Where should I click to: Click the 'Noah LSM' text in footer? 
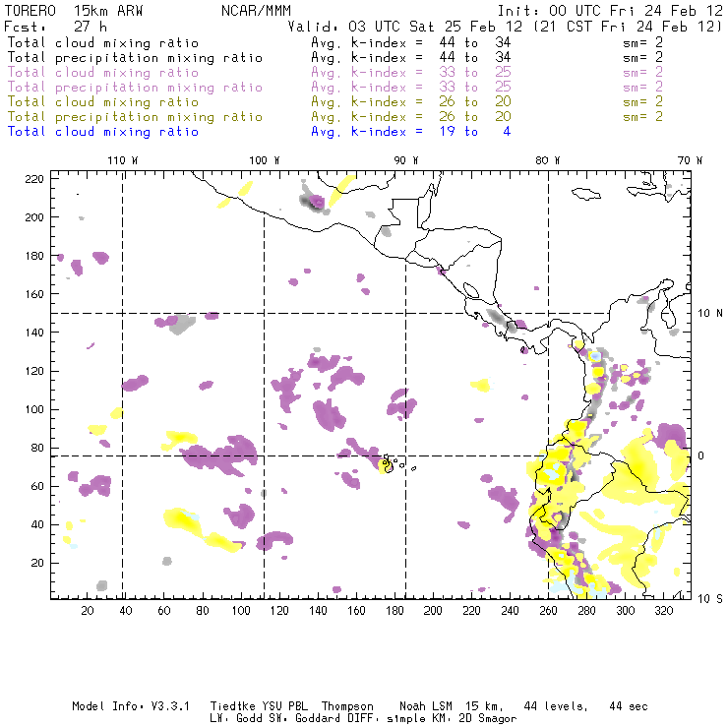click(x=426, y=706)
